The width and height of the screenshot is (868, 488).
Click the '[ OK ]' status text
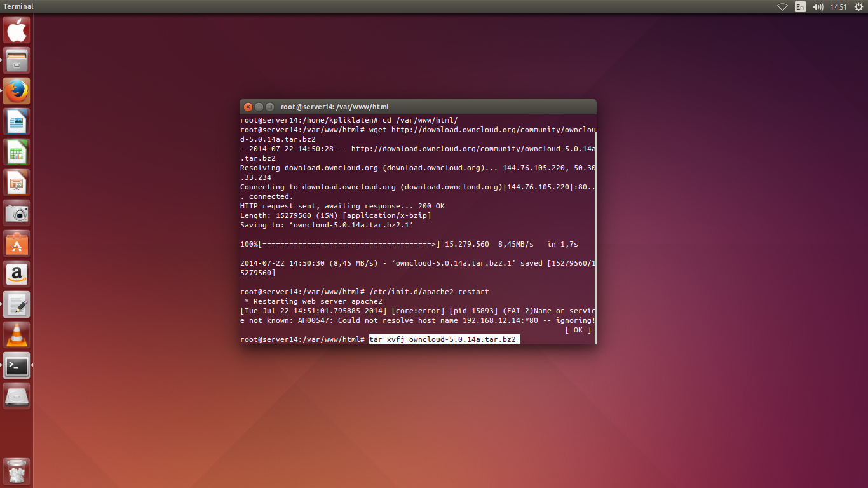pos(578,330)
